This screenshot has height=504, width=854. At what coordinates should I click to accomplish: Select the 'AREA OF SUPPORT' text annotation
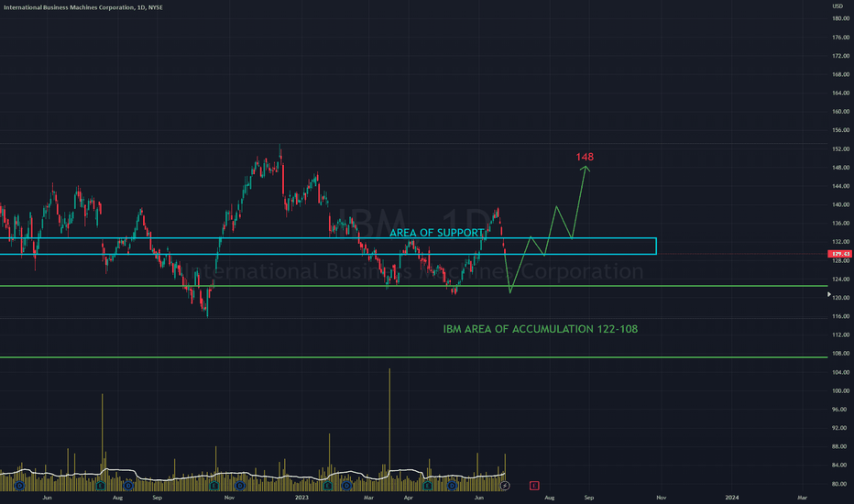436,233
